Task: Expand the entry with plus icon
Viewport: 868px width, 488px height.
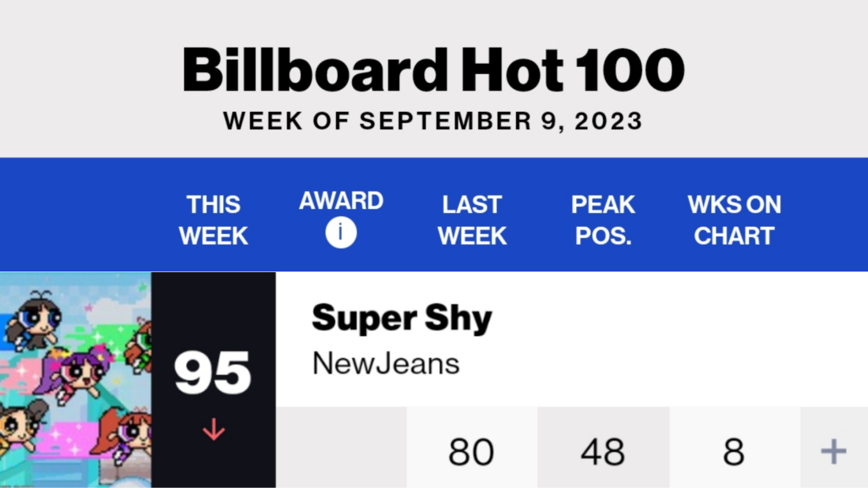Action: pos(833,451)
